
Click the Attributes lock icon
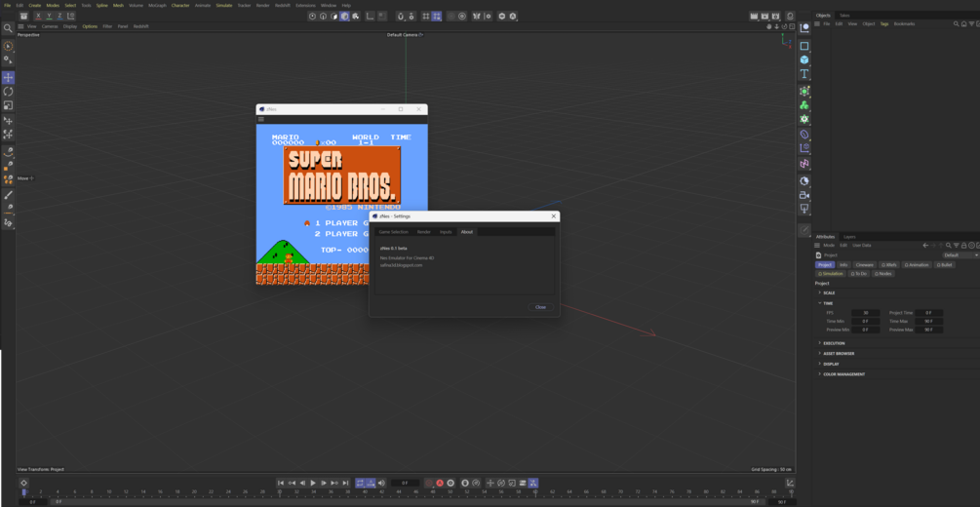pyautogui.click(x=963, y=246)
